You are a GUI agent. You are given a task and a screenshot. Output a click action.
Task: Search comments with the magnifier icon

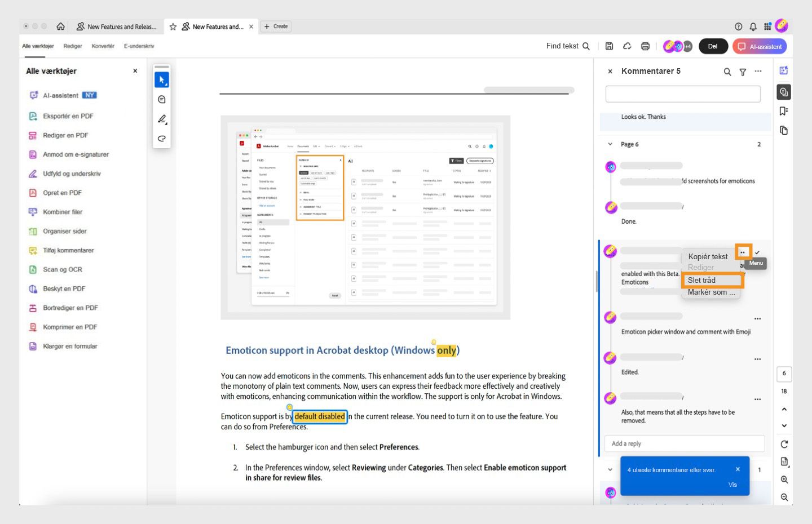coord(727,72)
